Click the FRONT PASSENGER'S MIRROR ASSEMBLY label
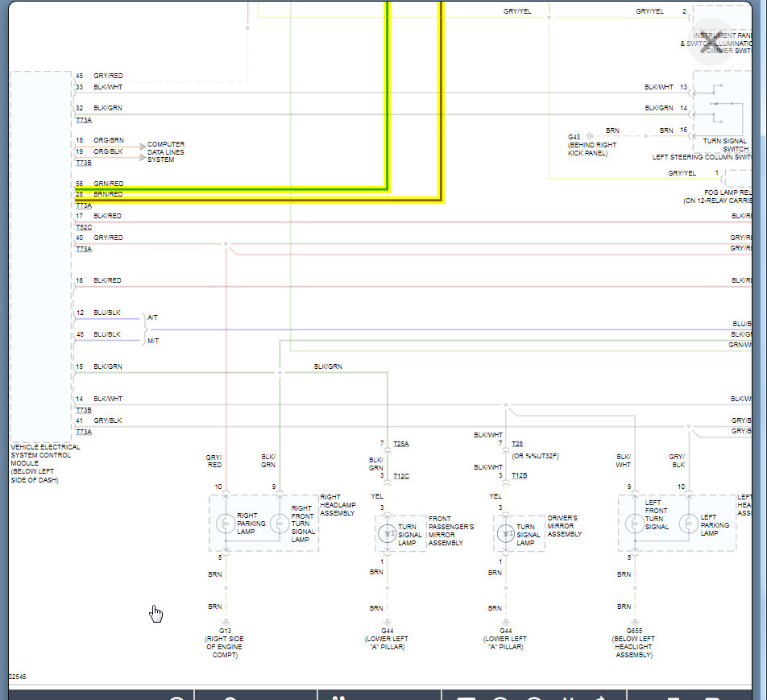Image resolution: width=767 pixels, height=700 pixels. pos(451,531)
